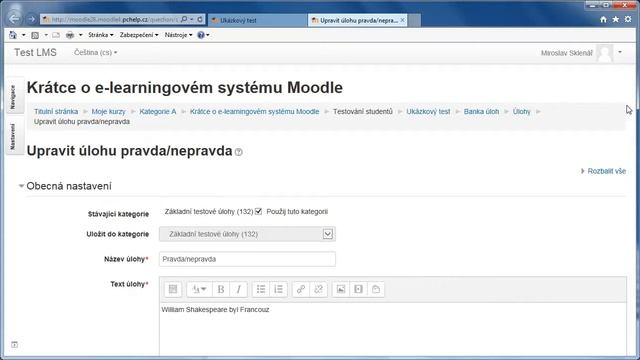This screenshot has height=360, width=640.
Task: Click the Název úlohy input field
Action: tap(247, 259)
